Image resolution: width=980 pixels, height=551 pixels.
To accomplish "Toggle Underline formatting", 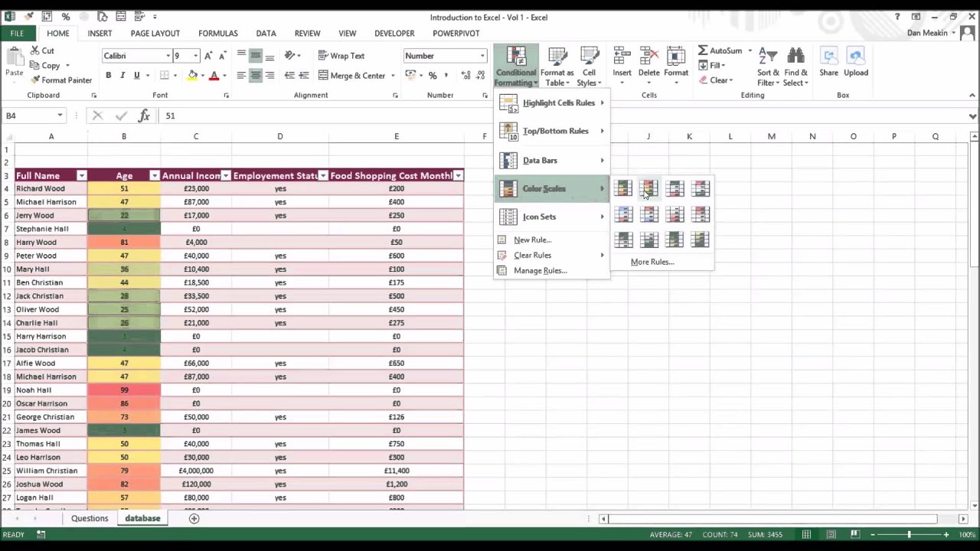I will [x=137, y=76].
